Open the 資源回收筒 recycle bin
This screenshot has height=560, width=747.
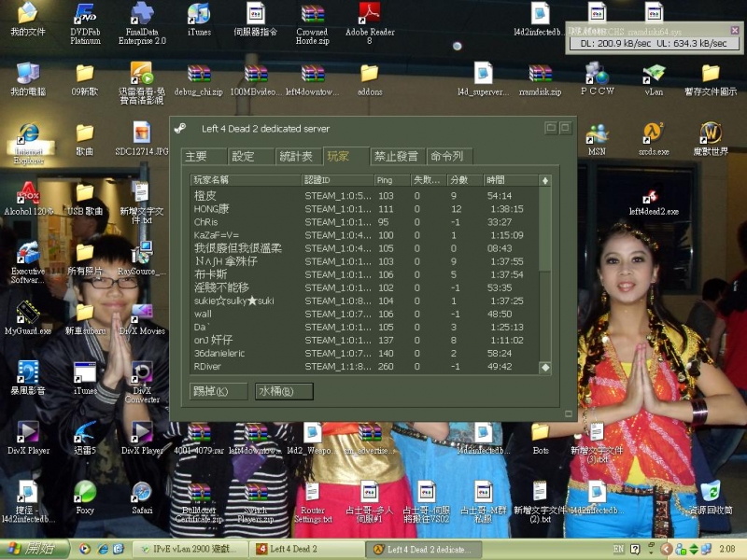pyautogui.click(x=711, y=492)
